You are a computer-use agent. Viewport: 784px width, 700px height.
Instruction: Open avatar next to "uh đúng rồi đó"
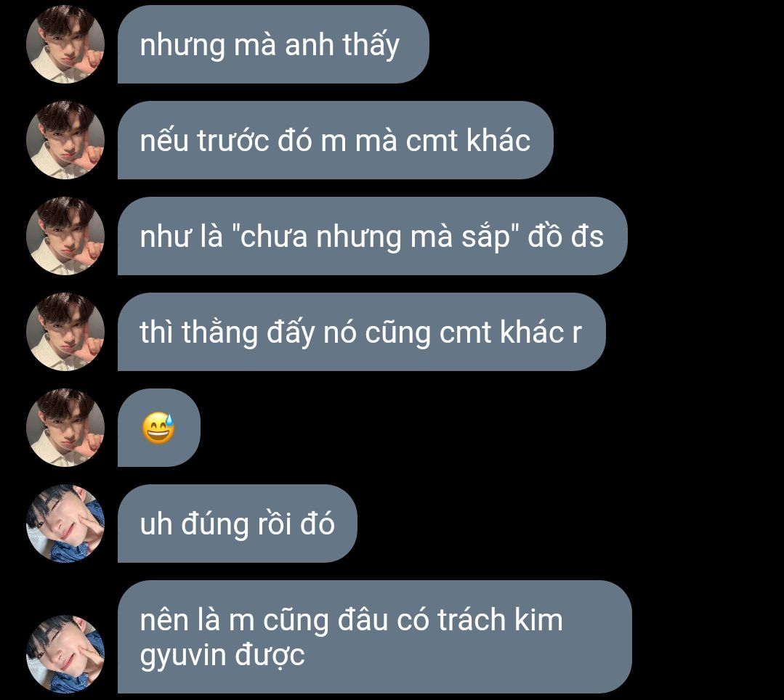pos(65,524)
